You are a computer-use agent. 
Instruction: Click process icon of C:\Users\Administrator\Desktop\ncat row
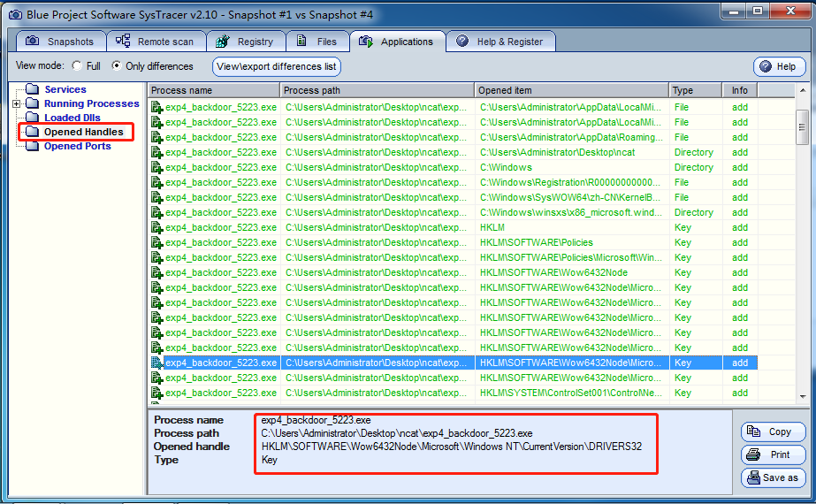(156, 153)
